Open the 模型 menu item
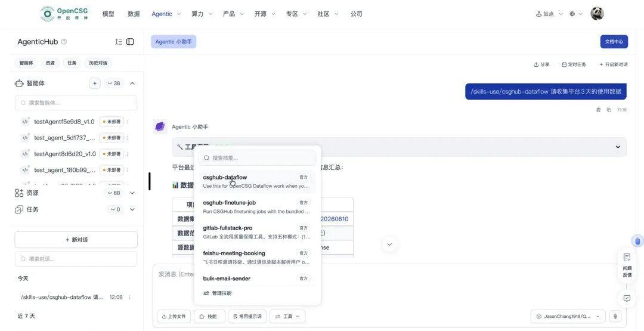This screenshot has height=331, width=644. (x=109, y=14)
